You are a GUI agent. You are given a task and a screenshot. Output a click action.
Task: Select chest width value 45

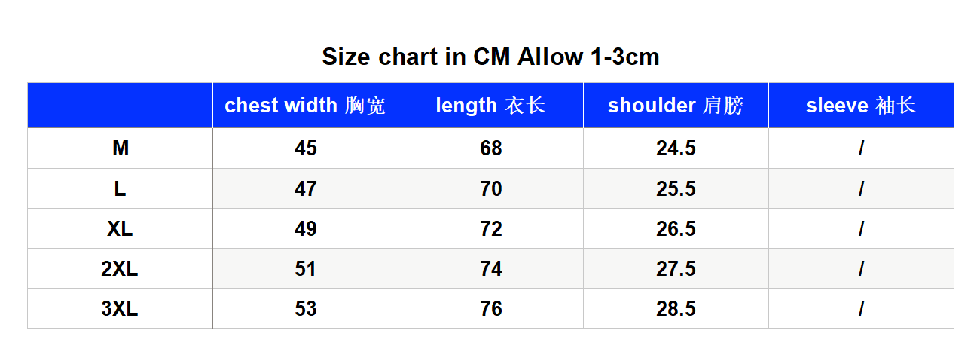(x=305, y=148)
